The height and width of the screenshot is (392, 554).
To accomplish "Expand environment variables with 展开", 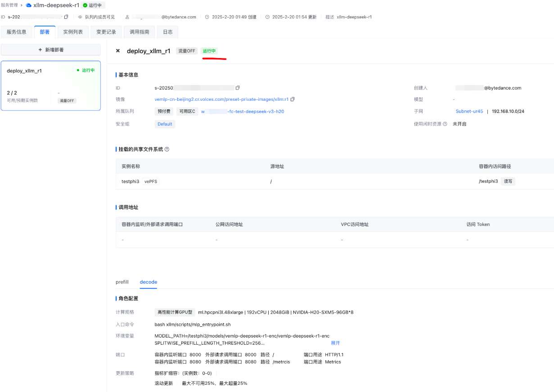I will pos(335,343).
